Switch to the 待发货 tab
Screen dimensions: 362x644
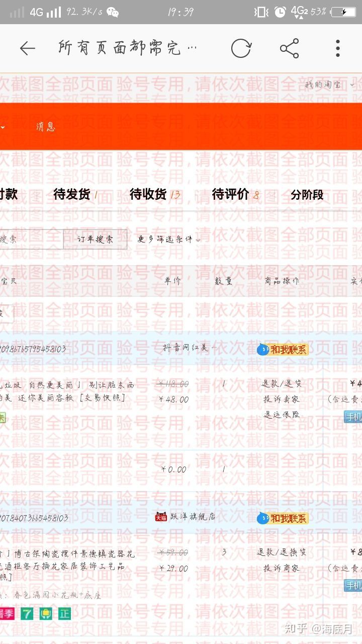coord(74,195)
